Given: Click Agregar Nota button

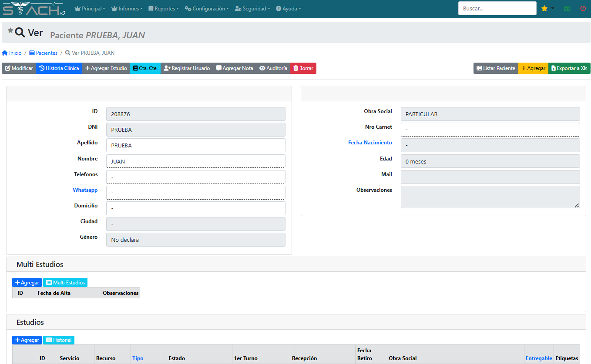Looking at the screenshot, I should [235, 68].
